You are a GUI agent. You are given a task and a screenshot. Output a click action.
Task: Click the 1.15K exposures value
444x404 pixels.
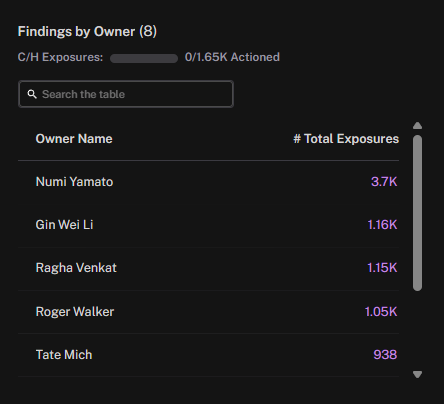click(x=382, y=268)
